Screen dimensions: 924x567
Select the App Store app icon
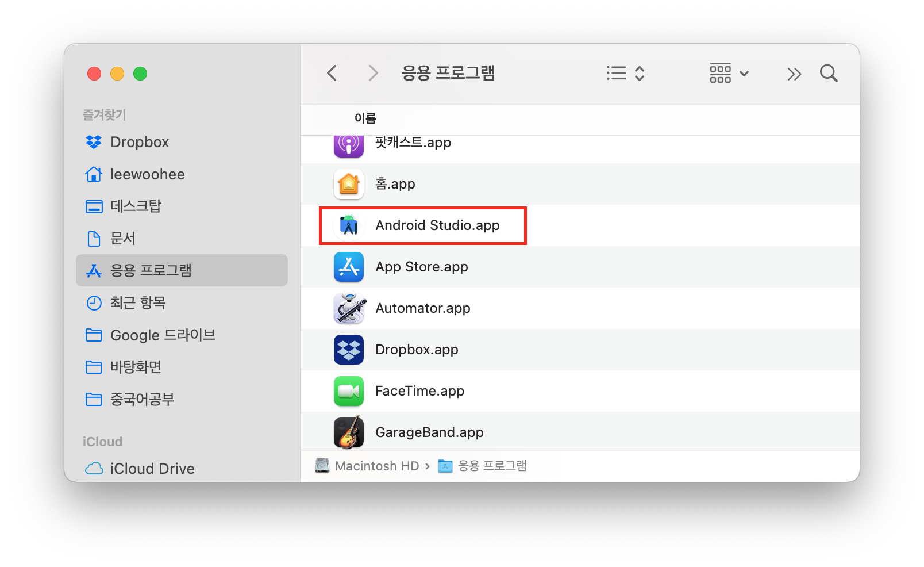349,267
